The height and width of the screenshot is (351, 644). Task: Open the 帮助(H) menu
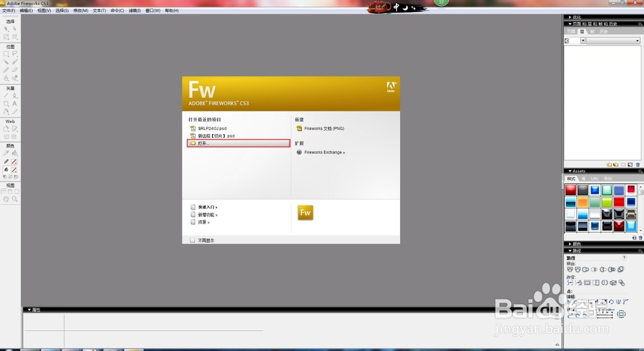pos(172,11)
